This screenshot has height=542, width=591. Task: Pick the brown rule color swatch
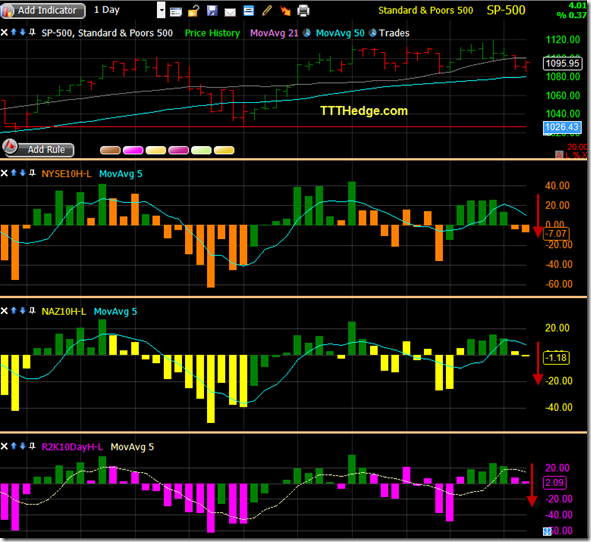[110, 150]
